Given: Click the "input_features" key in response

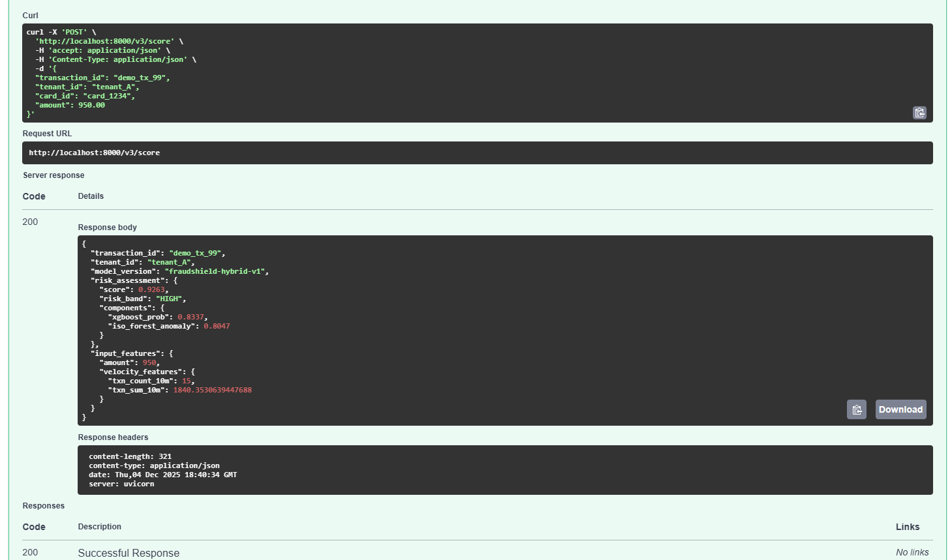Looking at the screenshot, I should 125,353.
